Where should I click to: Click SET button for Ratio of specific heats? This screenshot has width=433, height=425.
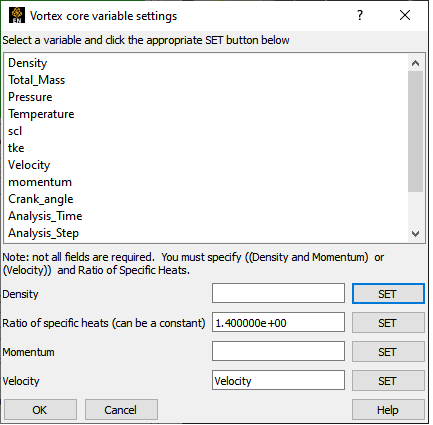pos(388,323)
